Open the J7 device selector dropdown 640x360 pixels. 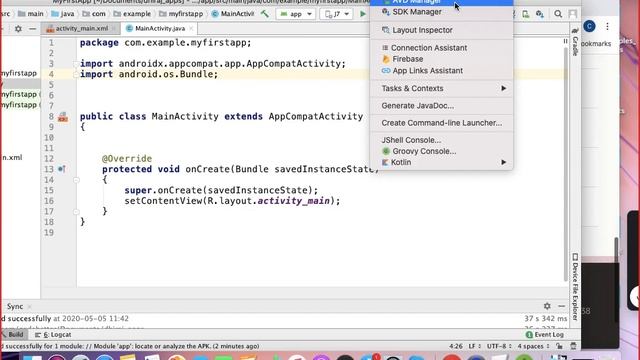click(x=337, y=14)
